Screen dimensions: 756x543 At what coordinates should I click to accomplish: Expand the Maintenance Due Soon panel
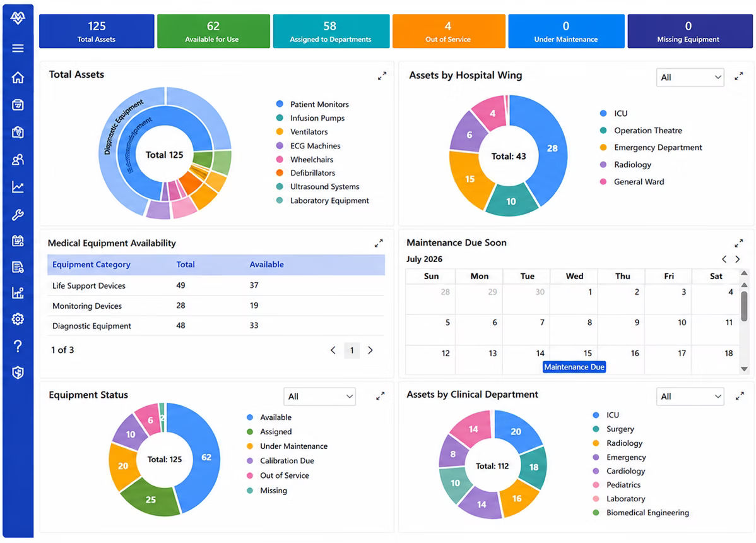coord(738,243)
